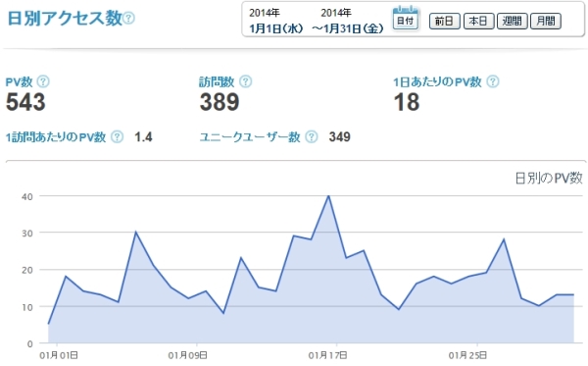Click the 01月09日 axis label
The width and height of the screenshot is (588, 366).
point(187,355)
